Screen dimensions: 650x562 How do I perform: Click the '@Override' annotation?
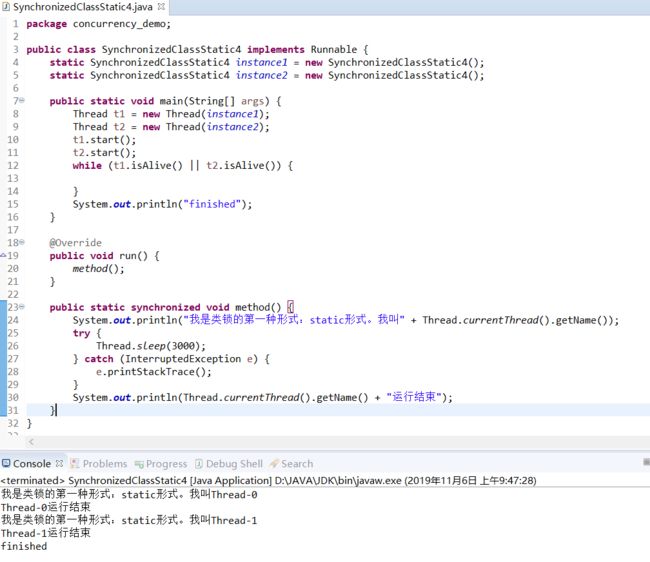75,242
